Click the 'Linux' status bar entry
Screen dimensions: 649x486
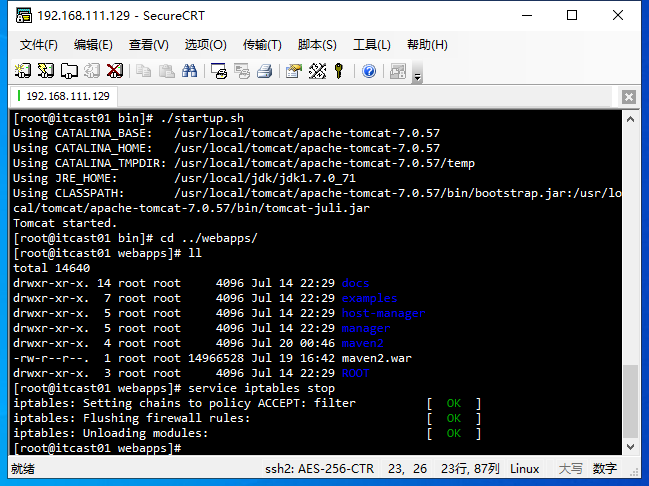point(524,469)
